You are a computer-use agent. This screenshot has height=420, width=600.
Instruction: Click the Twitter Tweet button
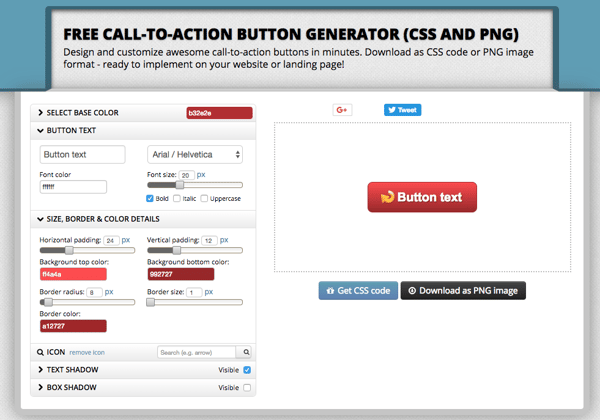coord(403,110)
